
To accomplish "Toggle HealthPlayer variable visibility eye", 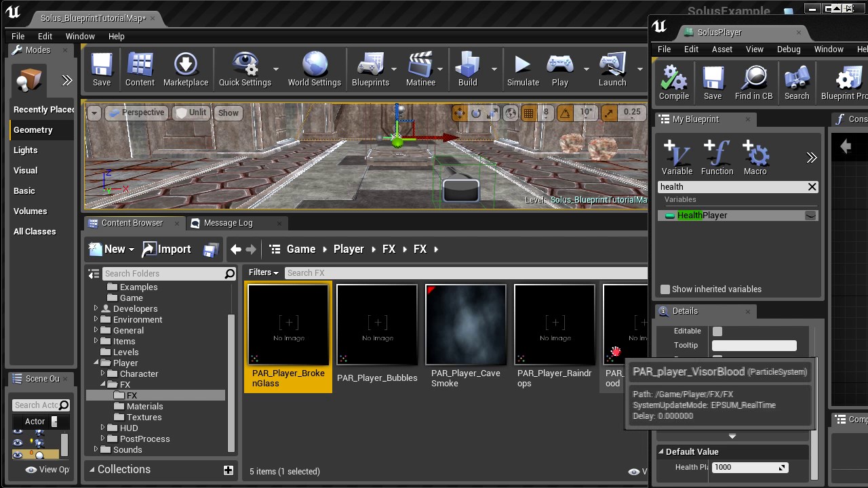I will (x=810, y=216).
